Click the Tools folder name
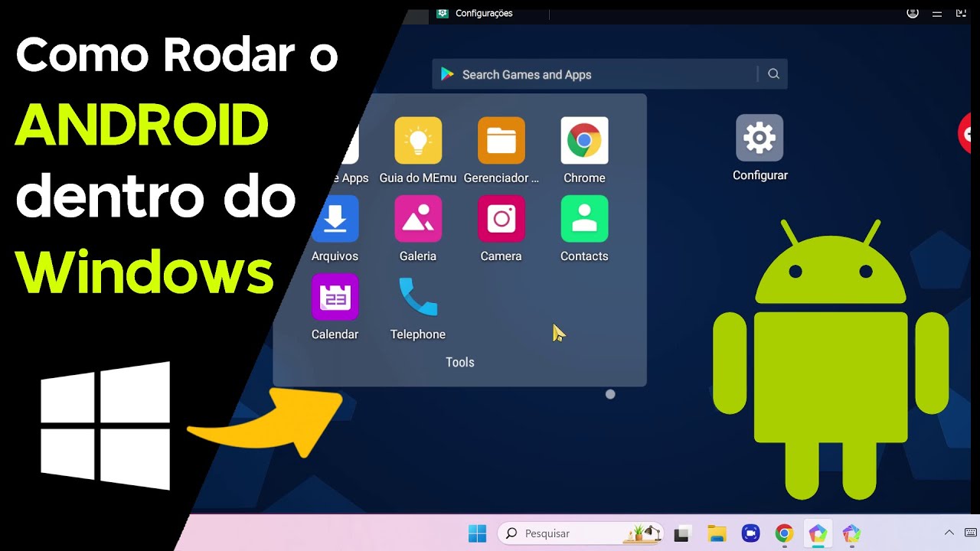This screenshot has height=551, width=980. point(460,362)
